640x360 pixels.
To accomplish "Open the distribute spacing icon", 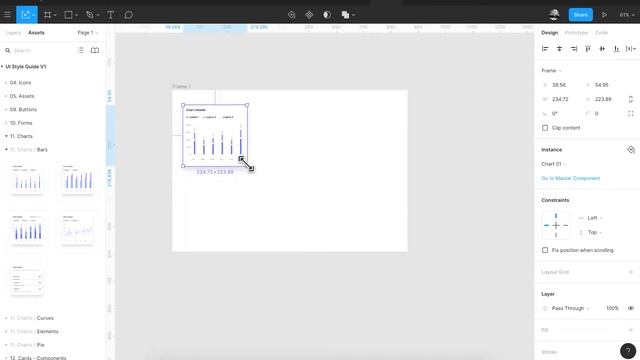I will [631, 49].
